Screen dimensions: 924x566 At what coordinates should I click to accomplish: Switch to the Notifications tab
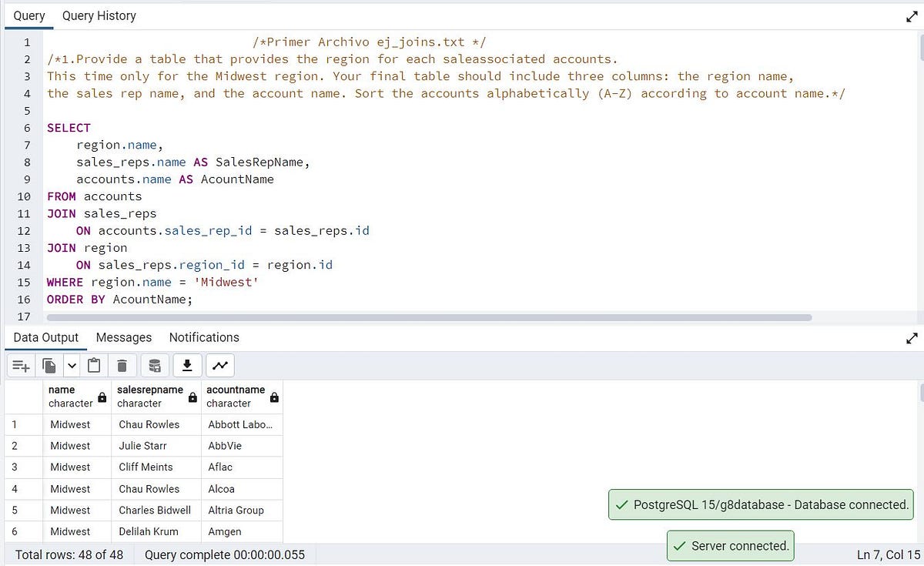203,337
